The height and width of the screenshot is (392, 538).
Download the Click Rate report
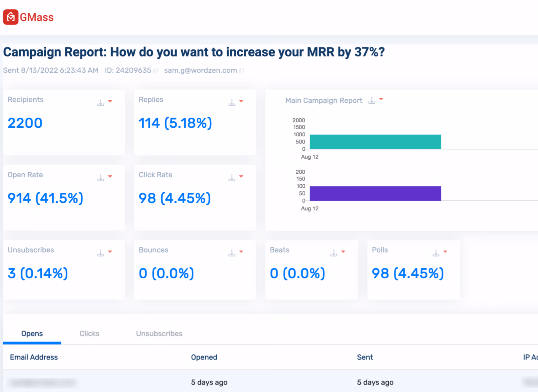point(232,178)
